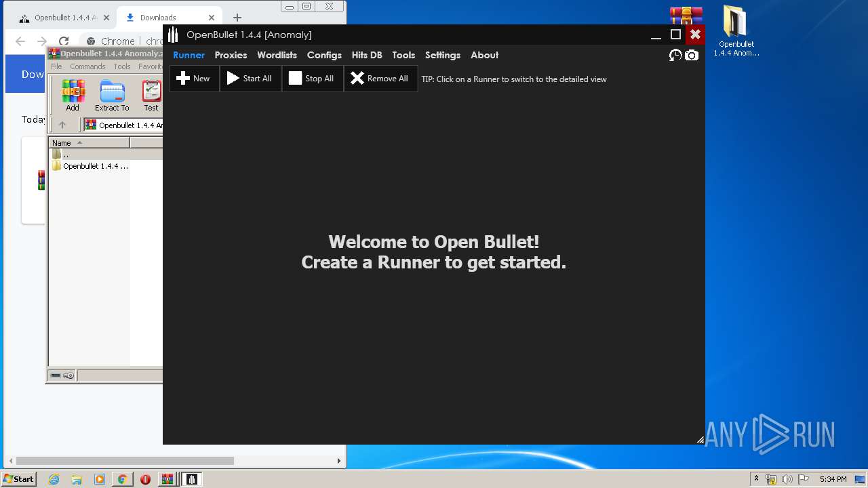Open the OpenBullet Settings tab
Screen dimensions: 868x488
click(x=443, y=55)
